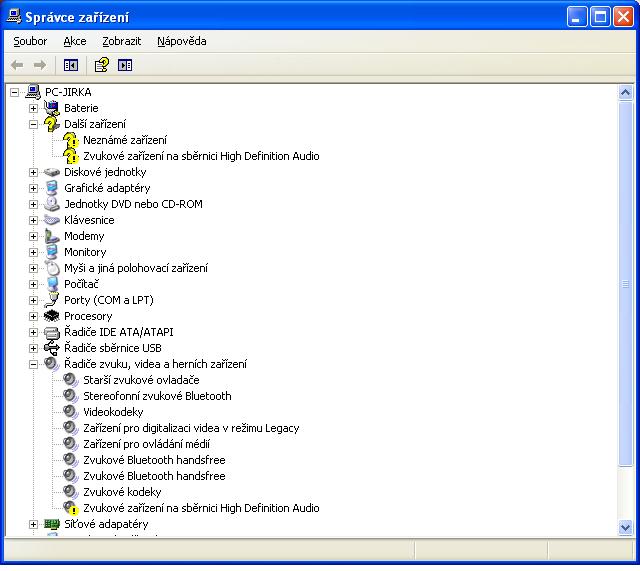Click the DVD/CD-ROM drive icon
The image size is (640, 571).
click(52, 204)
